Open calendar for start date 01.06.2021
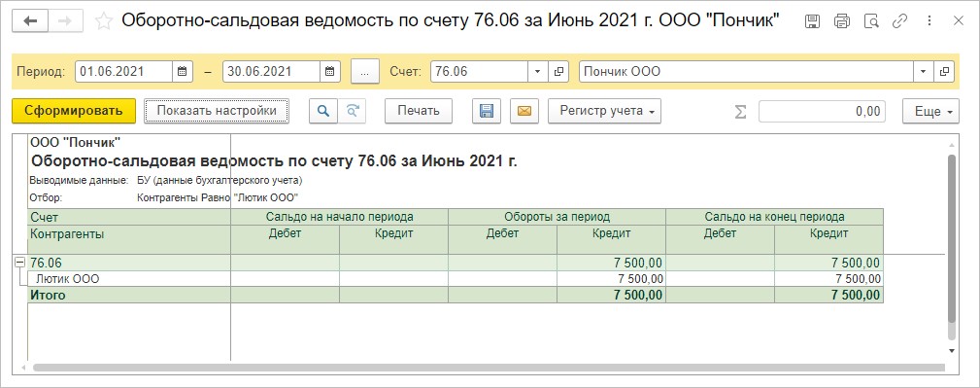This screenshot has width=980, height=388. pos(182,71)
